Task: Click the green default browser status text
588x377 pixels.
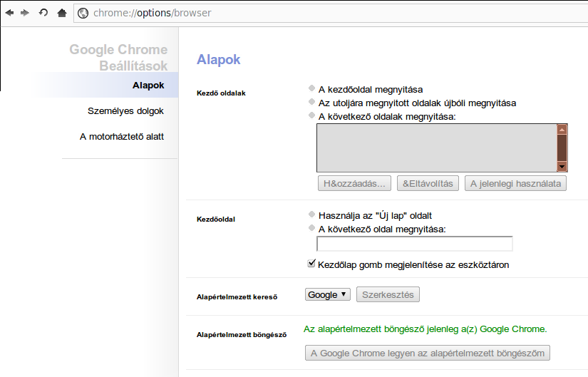Action: coord(425,329)
